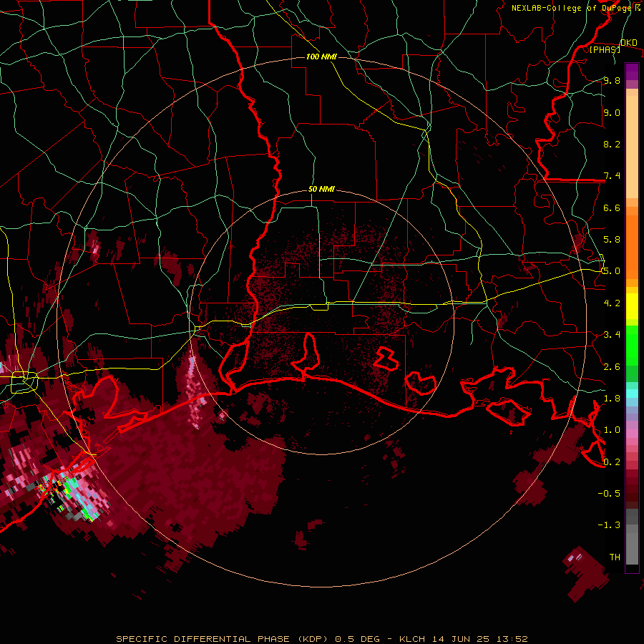Click the 6.6 value on color scale
This screenshot has height=644, width=644.
(612, 208)
